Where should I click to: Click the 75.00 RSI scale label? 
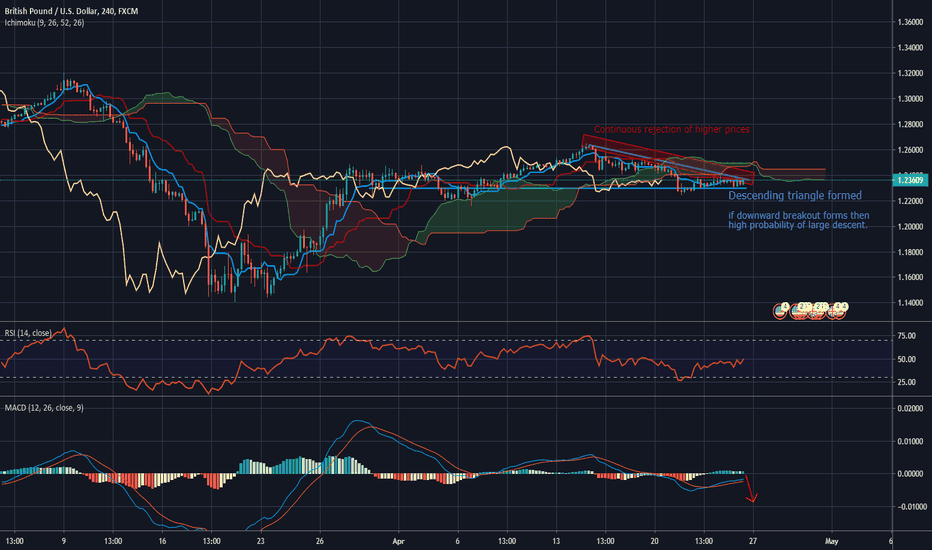click(906, 336)
